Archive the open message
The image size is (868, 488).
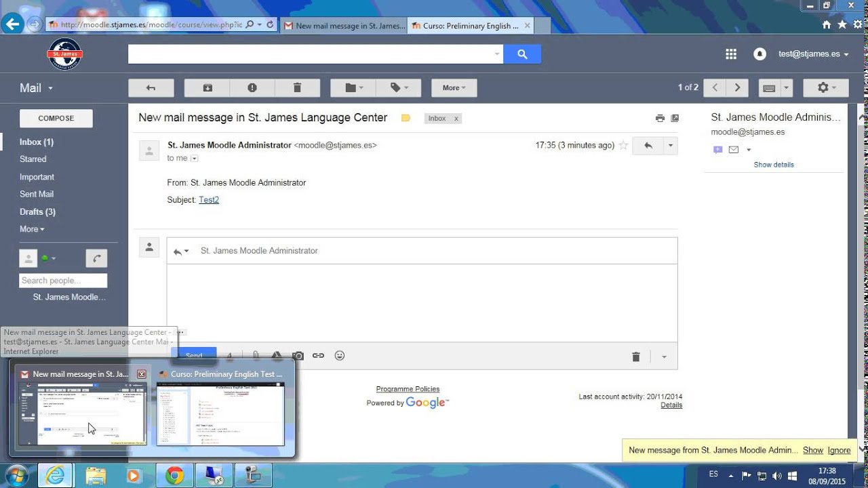pyautogui.click(x=208, y=87)
